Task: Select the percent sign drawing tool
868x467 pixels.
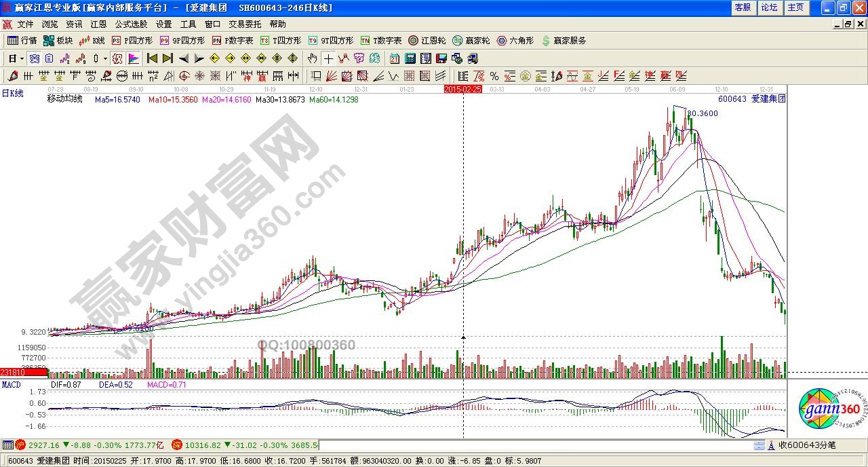Action: click(x=494, y=76)
